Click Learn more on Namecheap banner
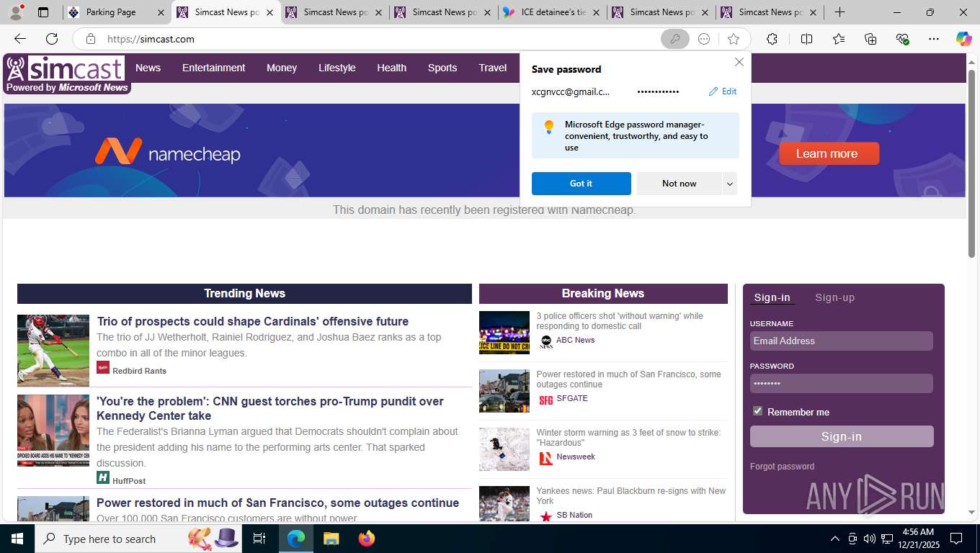This screenshot has height=553, width=980. click(829, 153)
